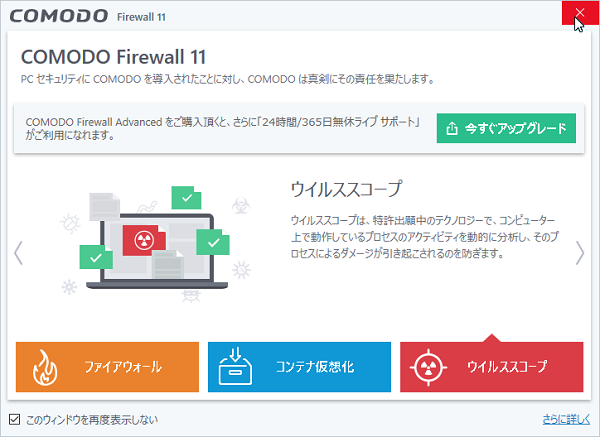Image resolution: width=600 pixels, height=437 pixels.
Task: Click the red radiation file icon in the illustration
Action: click(x=144, y=240)
